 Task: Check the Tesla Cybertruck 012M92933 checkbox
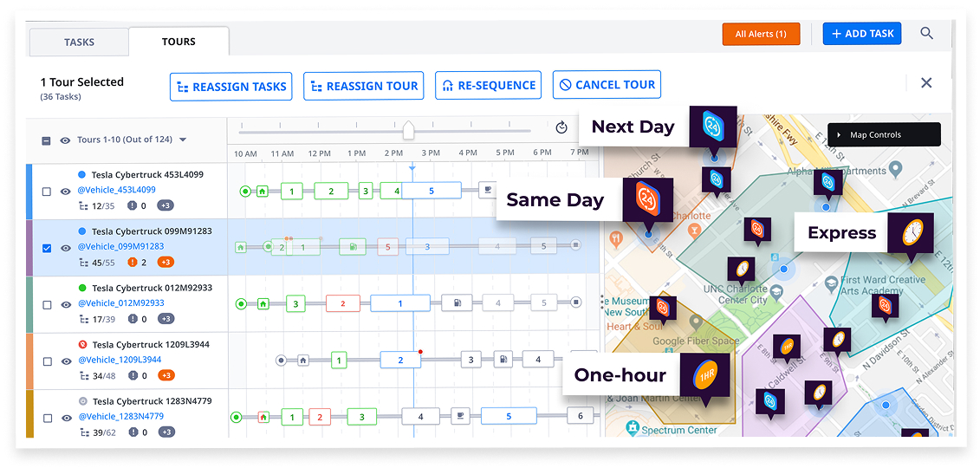pos(46,305)
